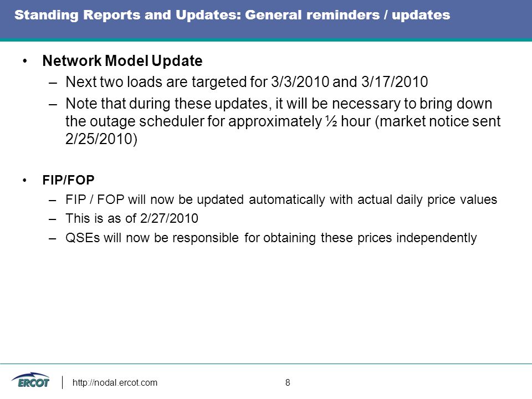Click the text "This is as of 2/27/2010"
This screenshot has height=399, width=532.
pos(132,218)
